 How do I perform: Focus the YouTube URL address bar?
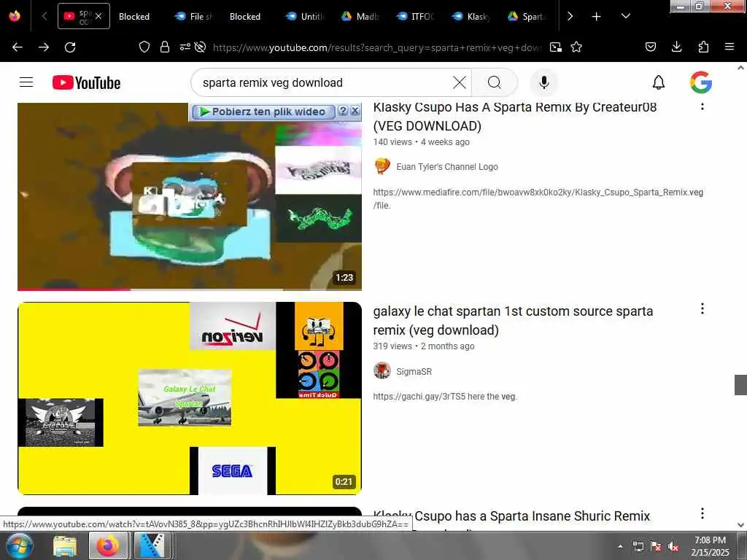point(377,47)
